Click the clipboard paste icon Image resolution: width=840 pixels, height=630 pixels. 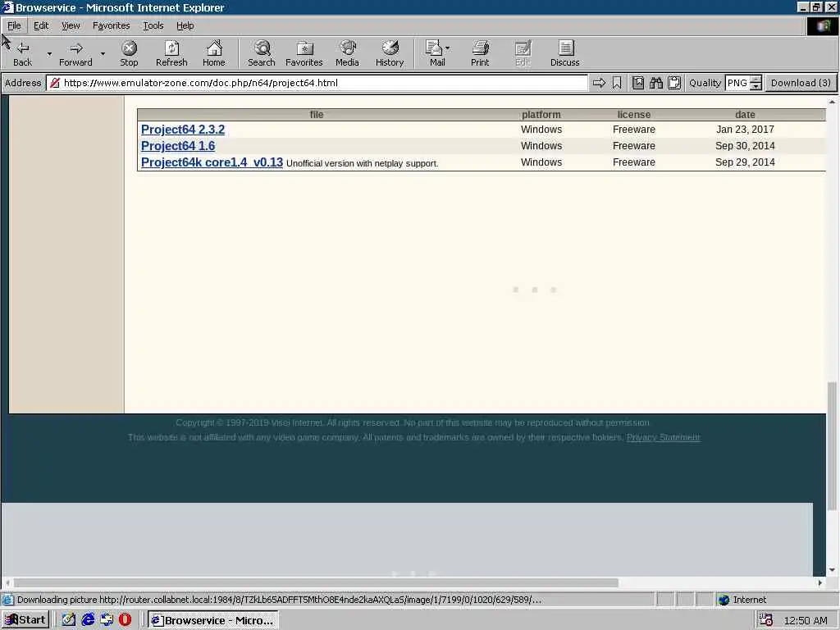pos(674,83)
